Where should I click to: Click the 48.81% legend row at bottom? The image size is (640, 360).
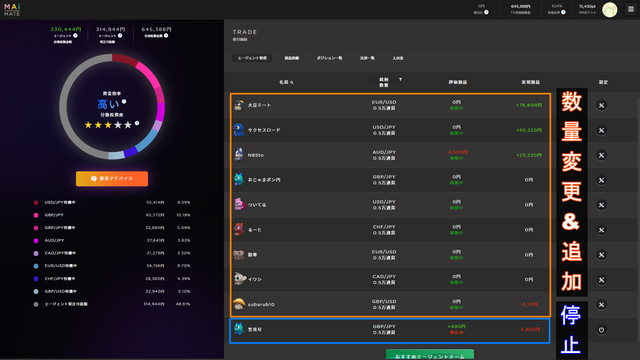pos(112,304)
